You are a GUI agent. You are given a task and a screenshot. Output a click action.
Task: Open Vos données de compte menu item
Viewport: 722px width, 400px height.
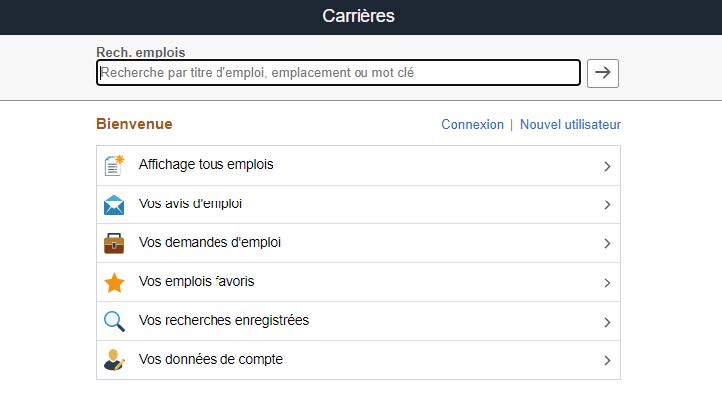211,360
